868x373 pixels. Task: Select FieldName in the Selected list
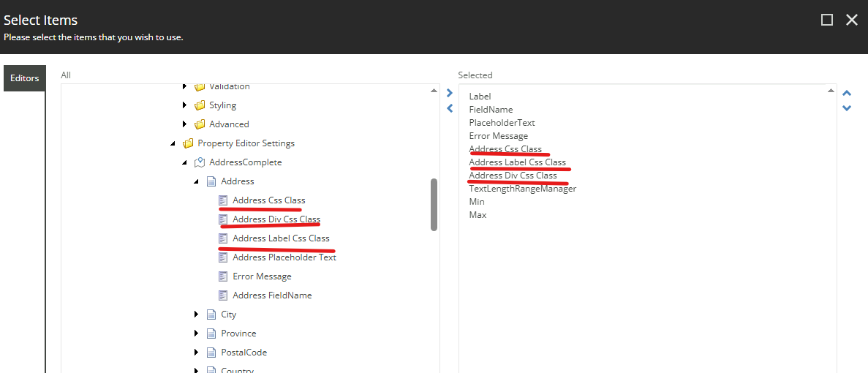point(491,110)
